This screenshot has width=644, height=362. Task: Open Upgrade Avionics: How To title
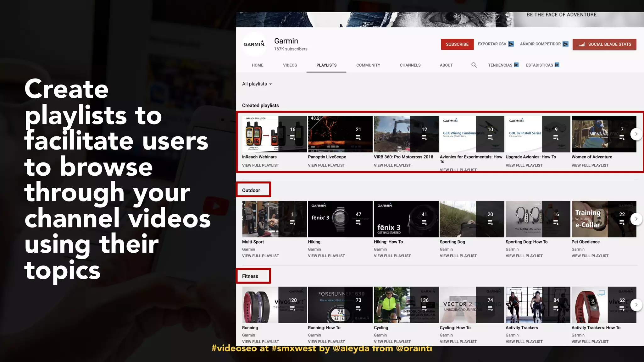click(x=531, y=157)
